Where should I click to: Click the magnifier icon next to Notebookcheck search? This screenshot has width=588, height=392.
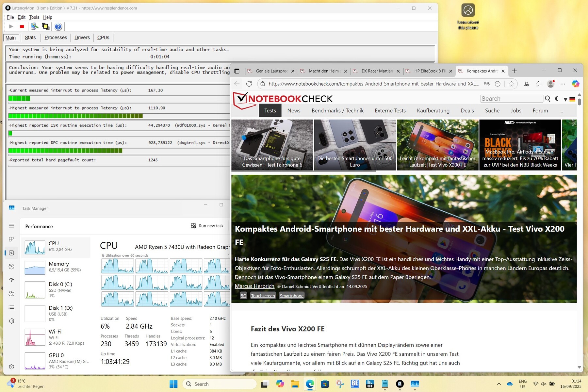(x=548, y=99)
